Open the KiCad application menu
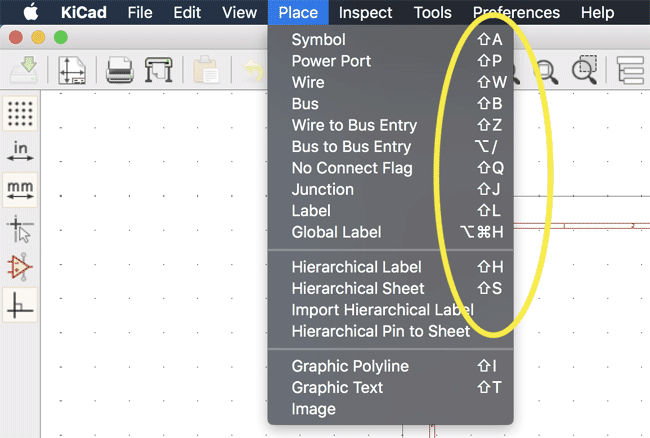This screenshot has height=438, width=650. [x=84, y=12]
